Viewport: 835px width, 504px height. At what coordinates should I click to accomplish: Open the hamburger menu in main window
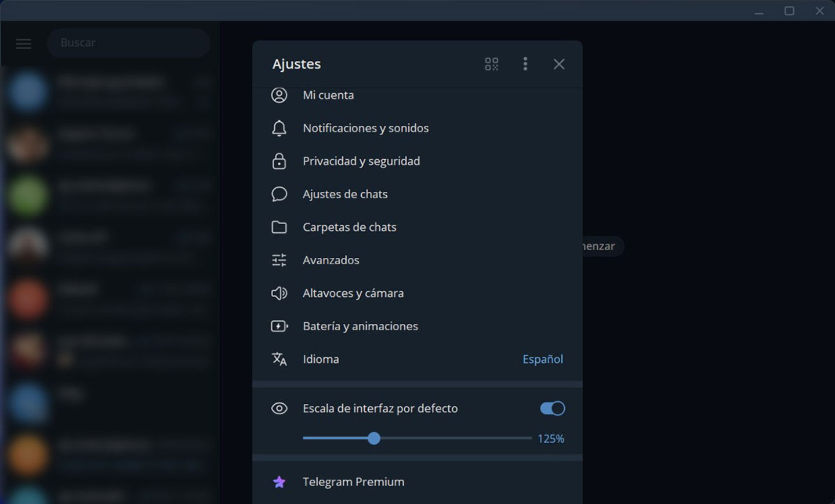[24, 43]
